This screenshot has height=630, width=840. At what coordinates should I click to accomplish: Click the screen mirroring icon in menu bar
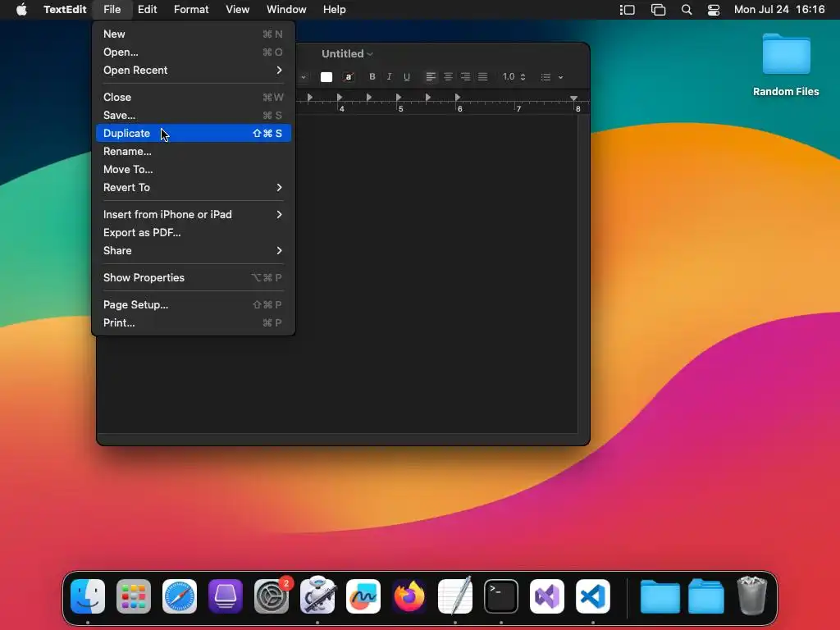click(658, 10)
